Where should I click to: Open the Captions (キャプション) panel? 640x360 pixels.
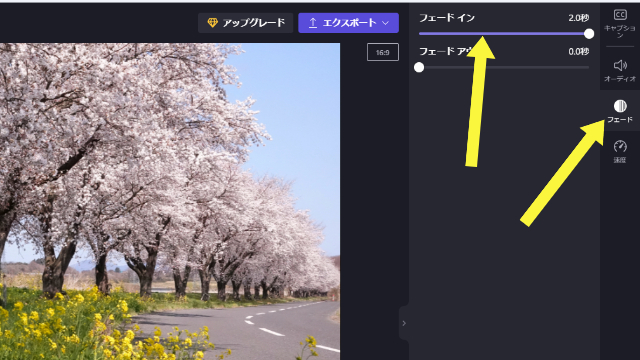click(x=620, y=23)
